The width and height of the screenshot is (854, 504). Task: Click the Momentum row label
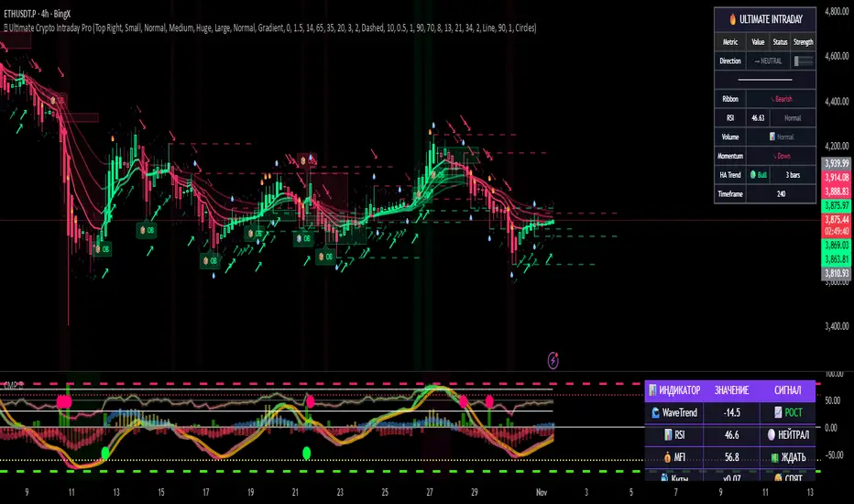730,156
